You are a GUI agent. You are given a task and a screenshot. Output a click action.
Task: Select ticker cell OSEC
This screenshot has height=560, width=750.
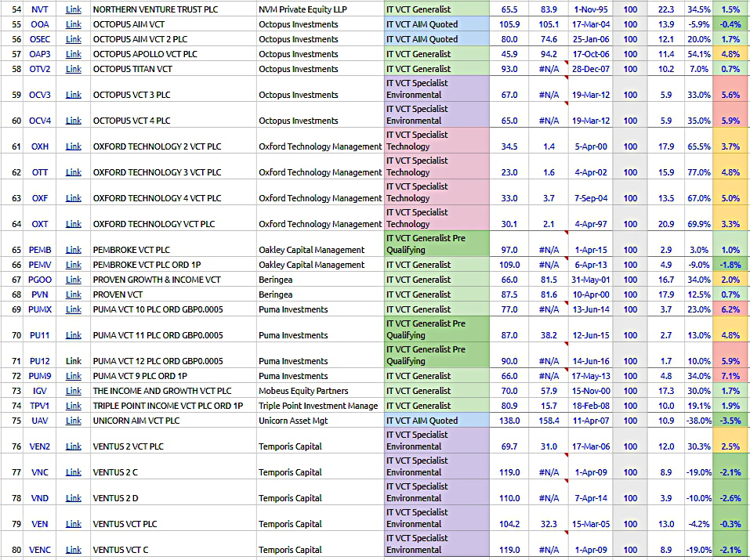[40, 39]
